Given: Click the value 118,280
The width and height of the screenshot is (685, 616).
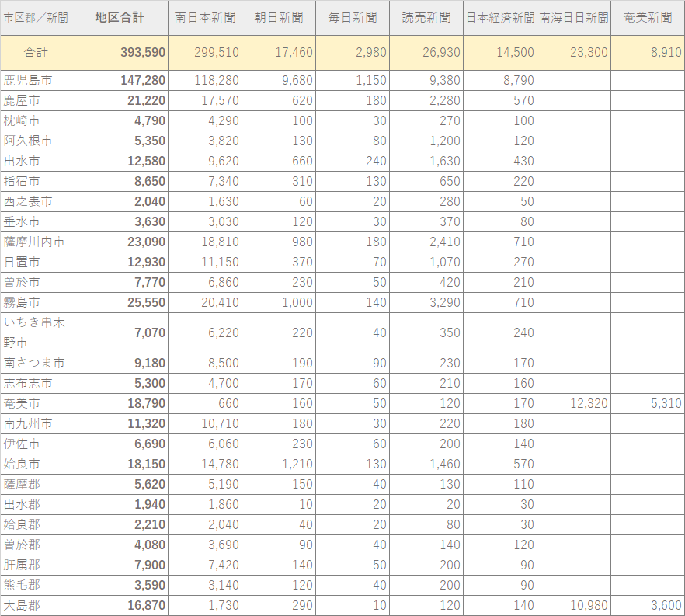Looking at the screenshot, I should [217, 80].
